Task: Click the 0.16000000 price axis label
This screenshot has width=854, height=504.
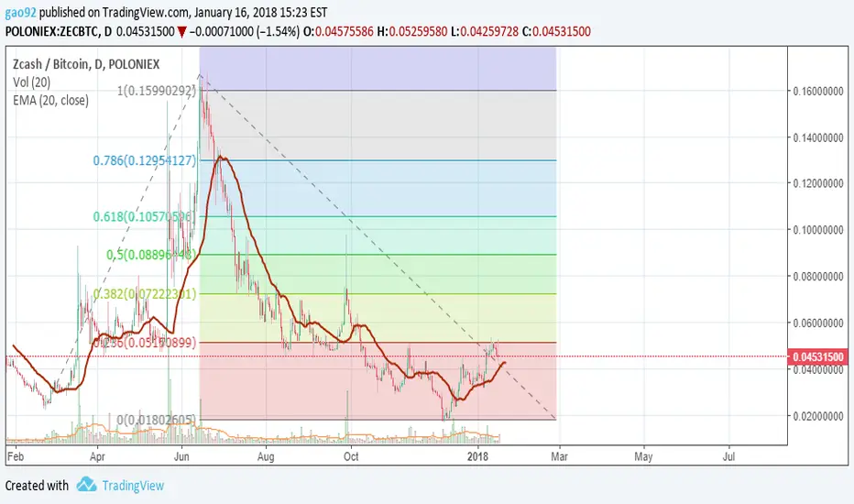Action: coord(818,91)
